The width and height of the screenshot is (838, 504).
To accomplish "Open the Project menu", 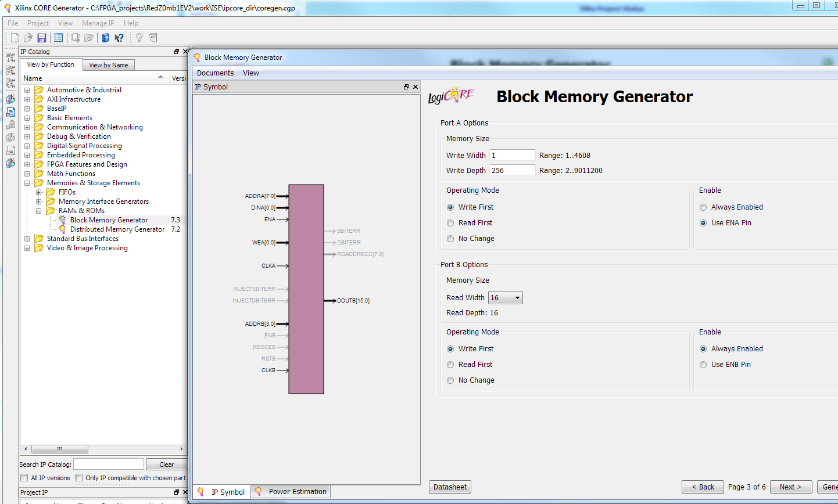I will pyautogui.click(x=38, y=23).
